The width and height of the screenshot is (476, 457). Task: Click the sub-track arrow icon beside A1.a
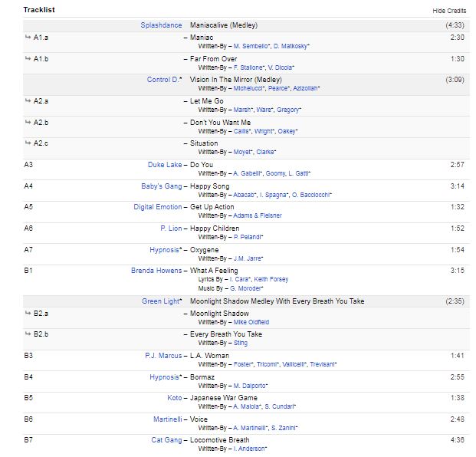click(28, 37)
